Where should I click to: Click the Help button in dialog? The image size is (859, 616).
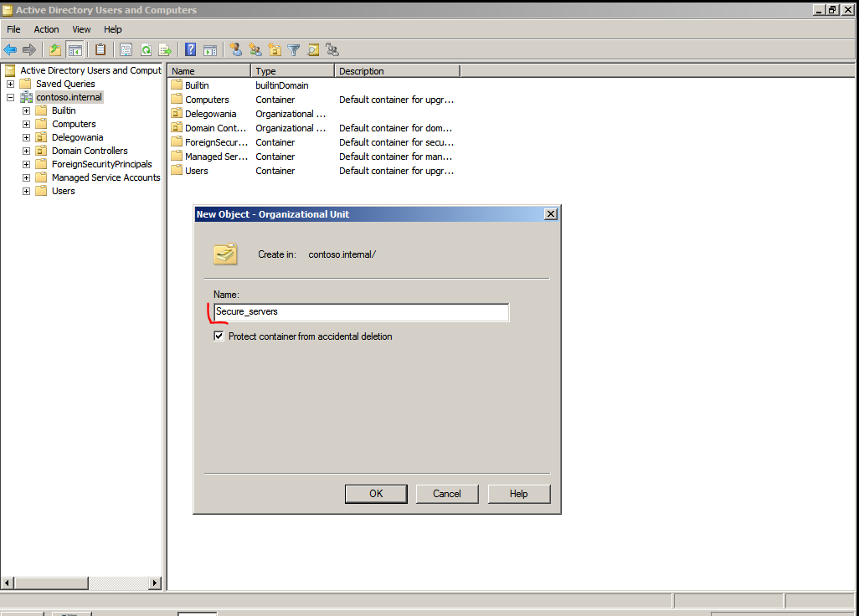(x=519, y=494)
